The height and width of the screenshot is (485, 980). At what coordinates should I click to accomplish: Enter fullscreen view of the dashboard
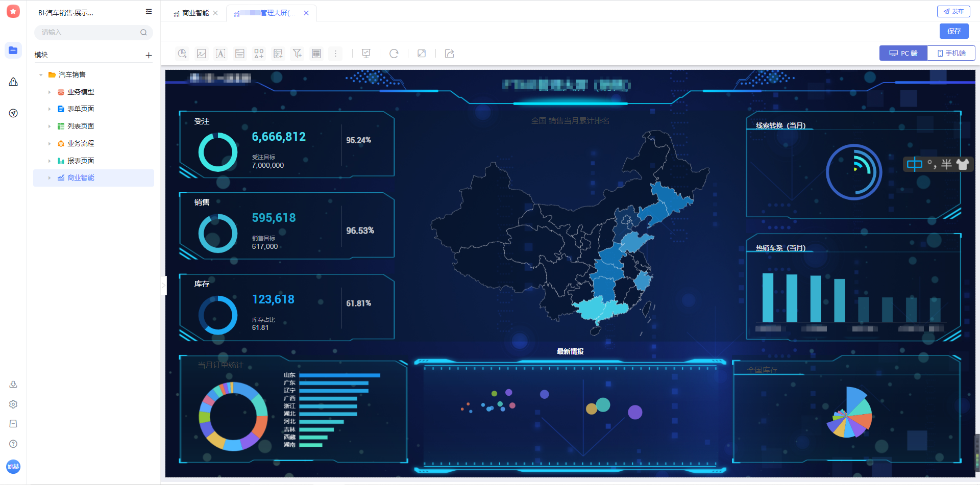(x=421, y=53)
